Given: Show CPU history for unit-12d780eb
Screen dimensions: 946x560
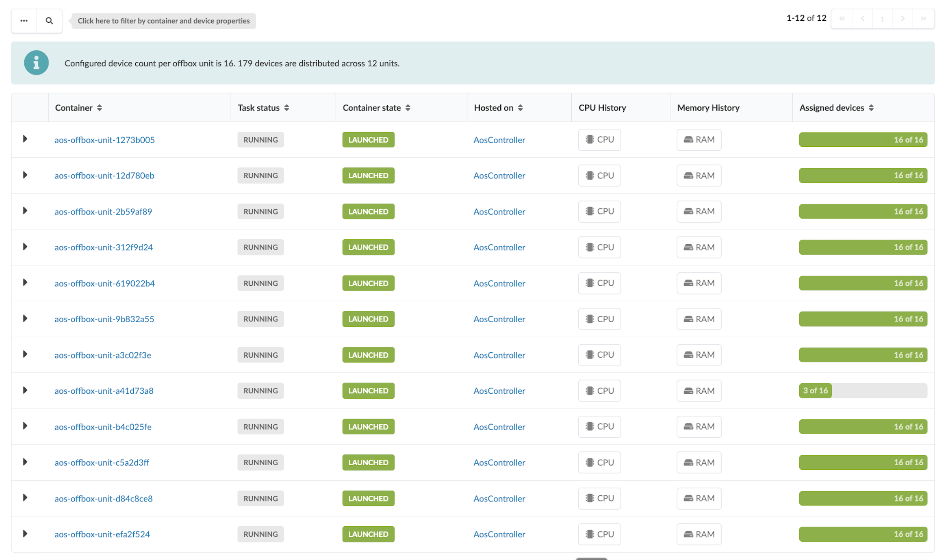Looking at the screenshot, I should click(599, 176).
